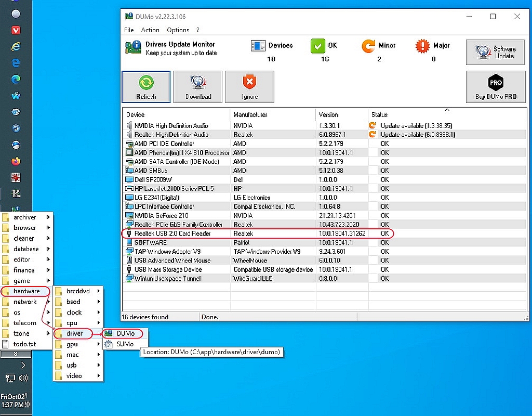The image size is (532, 416).
Task: Click the Internet Explorer icon in sidebar
Action: [x=16, y=46]
